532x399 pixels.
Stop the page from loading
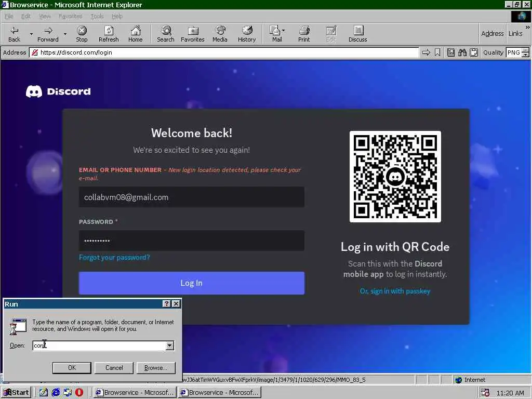tap(82, 34)
